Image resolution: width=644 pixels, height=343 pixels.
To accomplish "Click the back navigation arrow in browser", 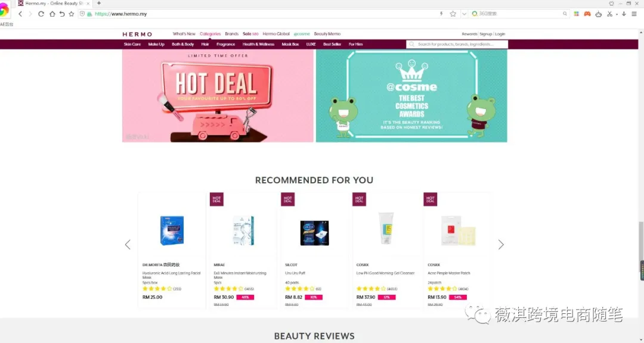I will [x=20, y=14].
